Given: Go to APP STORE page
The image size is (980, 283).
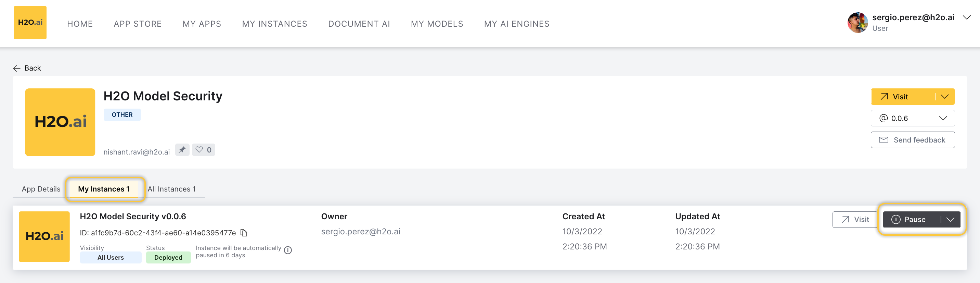Looking at the screenshot, I should coord(137,24).
